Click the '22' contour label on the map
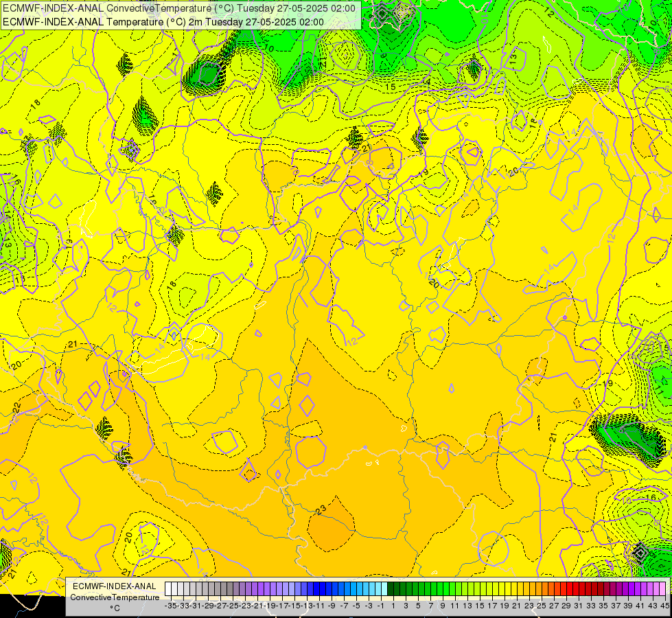This screenshot has width=672, height=618. (x=16, y=408)
